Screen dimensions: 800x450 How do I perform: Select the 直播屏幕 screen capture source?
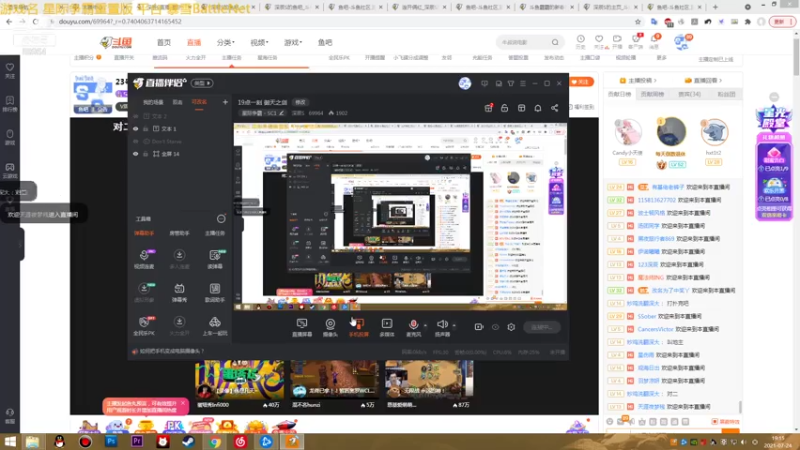click(302, 327)
